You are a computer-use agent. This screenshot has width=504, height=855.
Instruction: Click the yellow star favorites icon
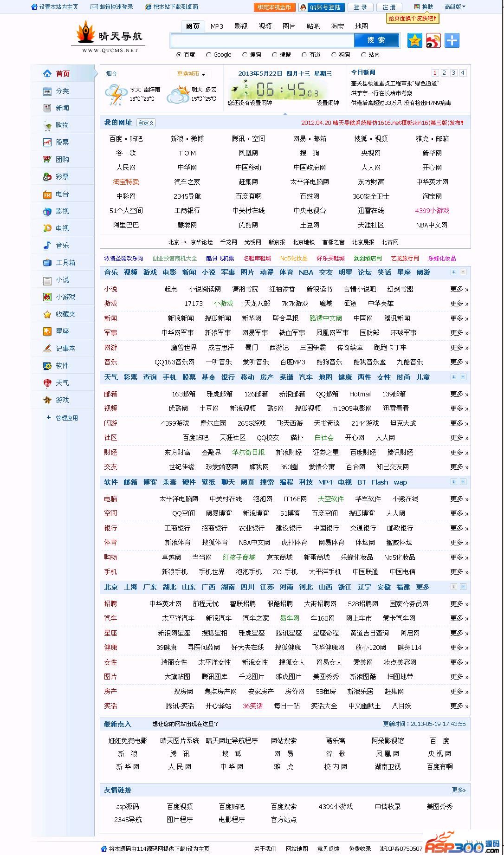tap(415, 40)
